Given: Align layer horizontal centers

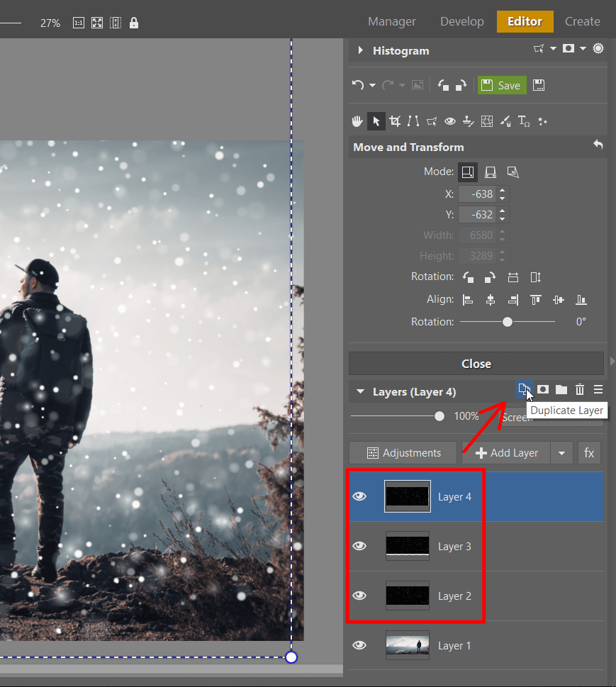Looking at the screenshot, I should (491, 300).
